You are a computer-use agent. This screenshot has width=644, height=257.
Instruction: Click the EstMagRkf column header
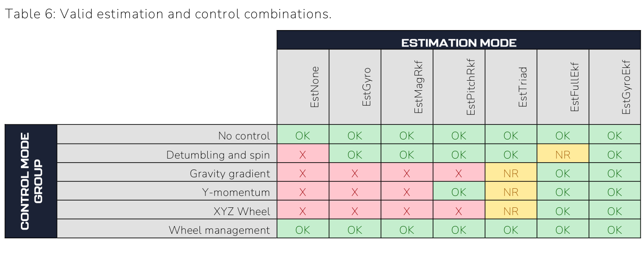tap(419, 87)
